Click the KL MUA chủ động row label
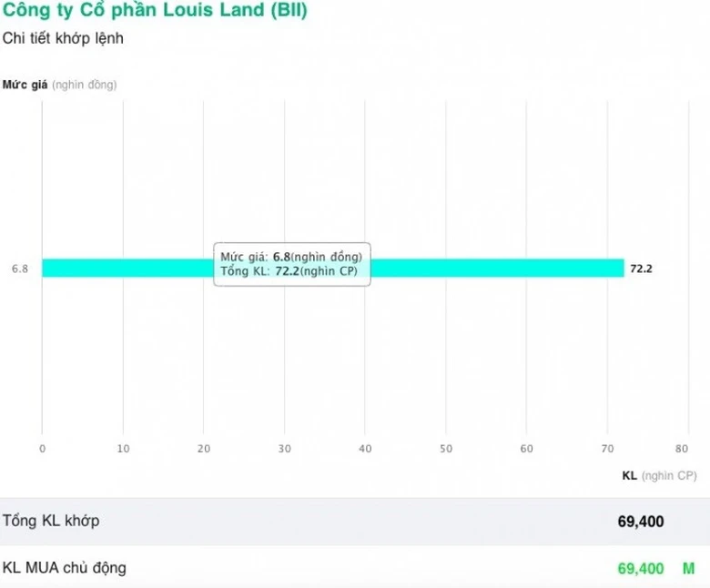 click(65, 569)
